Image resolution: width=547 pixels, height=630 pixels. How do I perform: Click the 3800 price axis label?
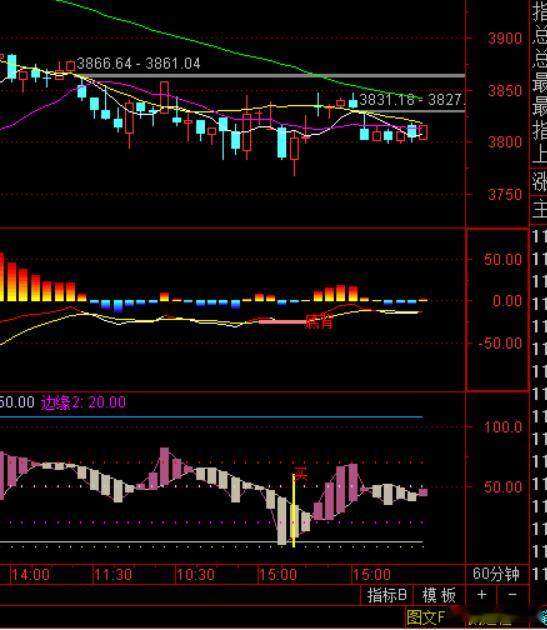click(505, 142)
